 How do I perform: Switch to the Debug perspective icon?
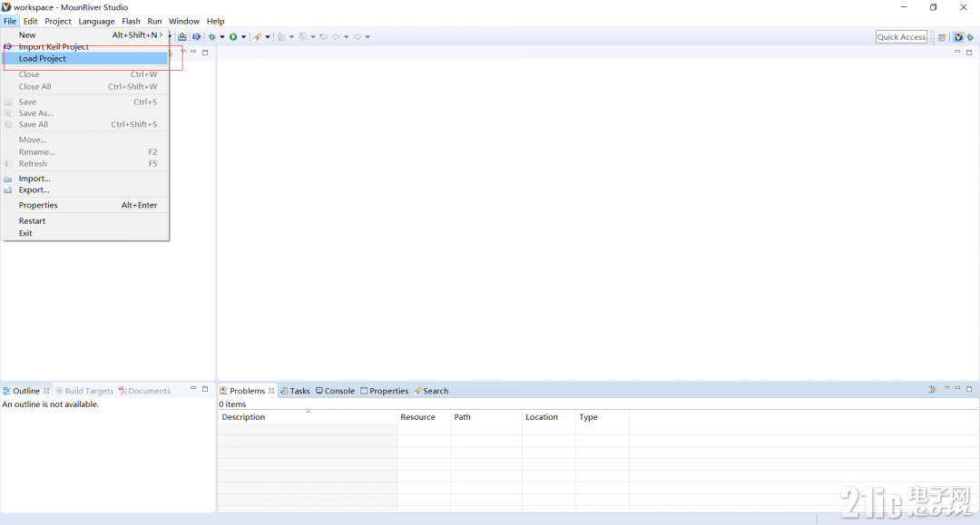point(970,37)
